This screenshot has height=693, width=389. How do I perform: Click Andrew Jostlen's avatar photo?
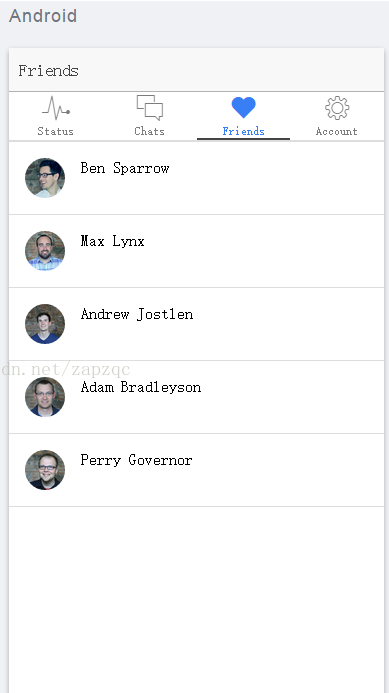click(45, 324)
